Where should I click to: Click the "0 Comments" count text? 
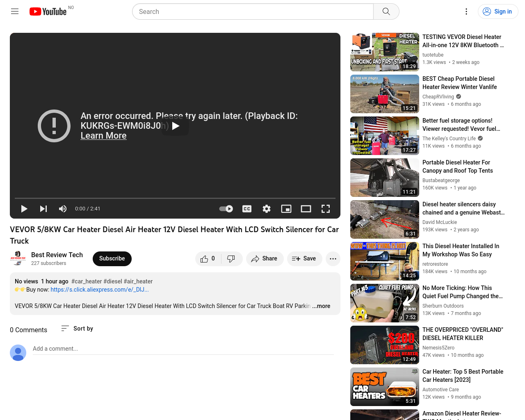tap(29, 330)
